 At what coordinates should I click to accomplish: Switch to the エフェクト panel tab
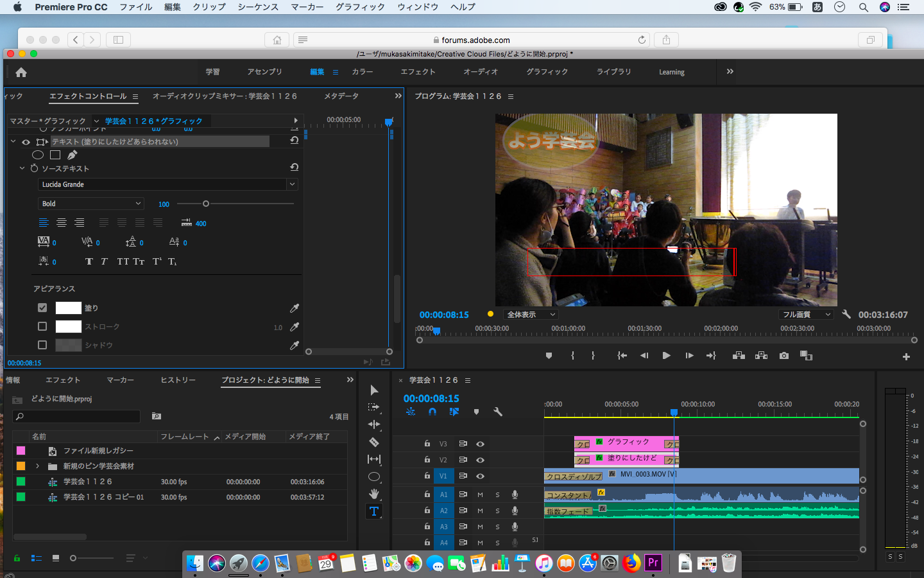point(63,380)
